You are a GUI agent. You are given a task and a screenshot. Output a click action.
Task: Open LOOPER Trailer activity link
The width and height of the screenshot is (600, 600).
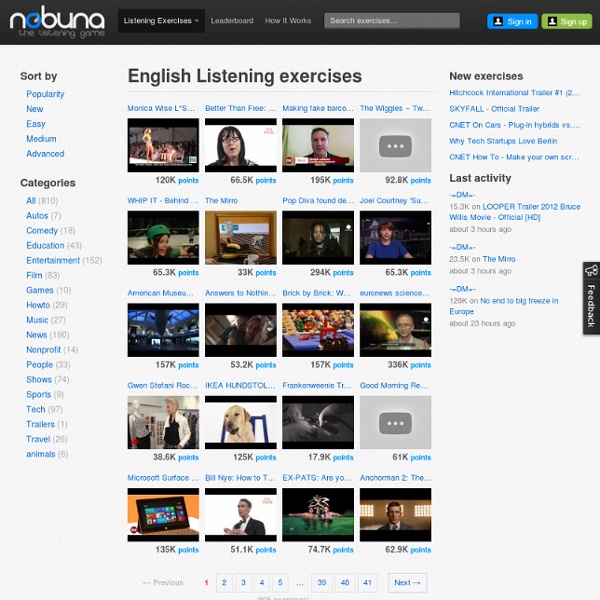(x=515, y=212)
